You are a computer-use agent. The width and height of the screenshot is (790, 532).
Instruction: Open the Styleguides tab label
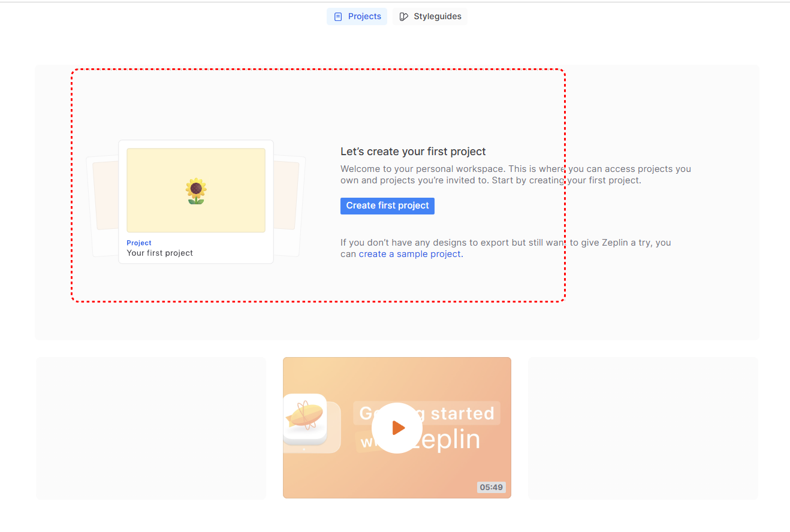coord(438,17)
